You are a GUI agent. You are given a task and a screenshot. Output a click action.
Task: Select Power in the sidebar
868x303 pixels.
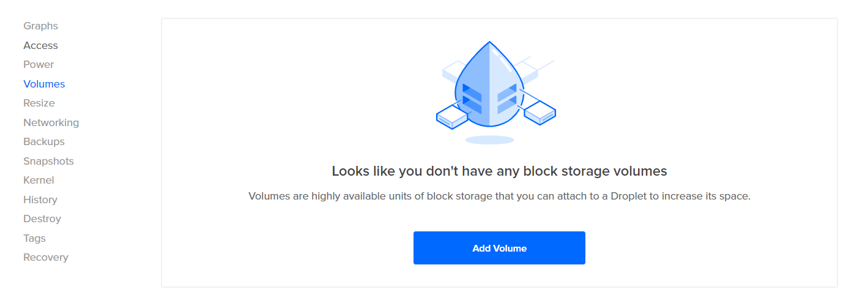point(39,64)
